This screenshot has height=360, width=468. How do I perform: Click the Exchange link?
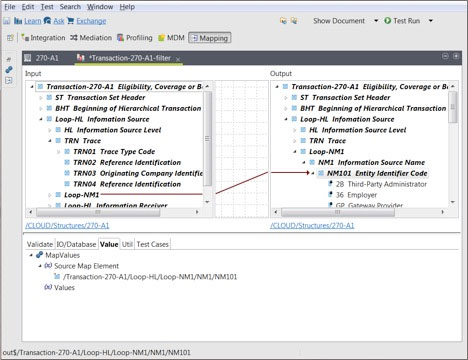[91, 21]
